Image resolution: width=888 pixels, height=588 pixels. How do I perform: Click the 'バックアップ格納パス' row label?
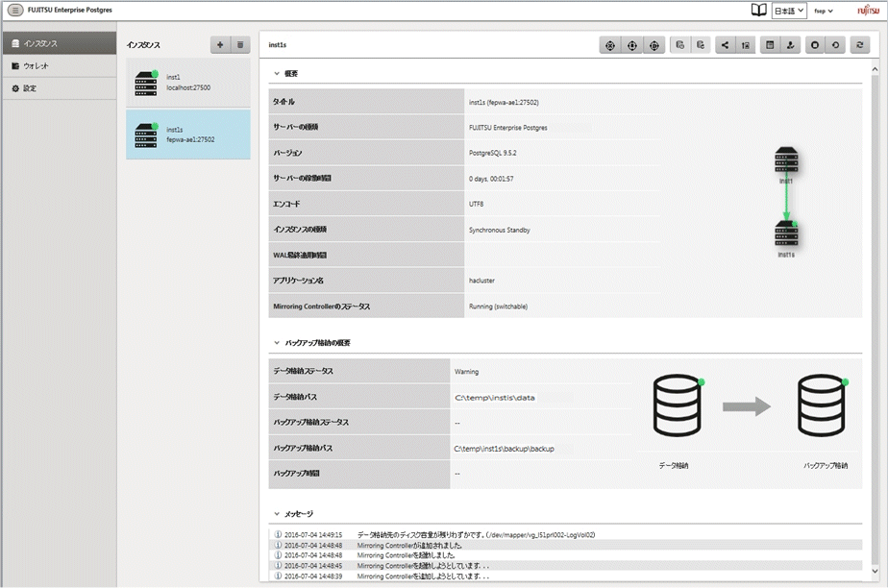(x=303, y=449)
